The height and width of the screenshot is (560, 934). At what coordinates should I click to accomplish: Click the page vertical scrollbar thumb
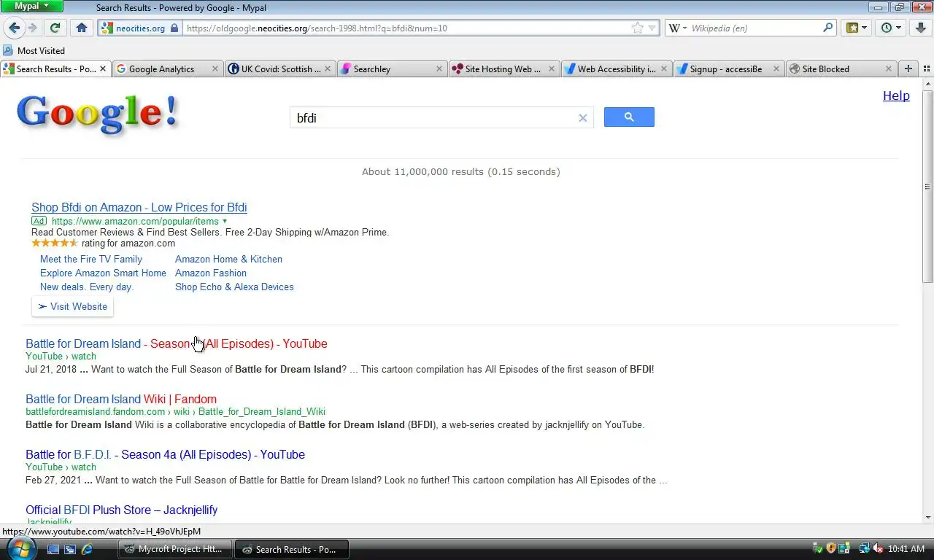(927, 186)
